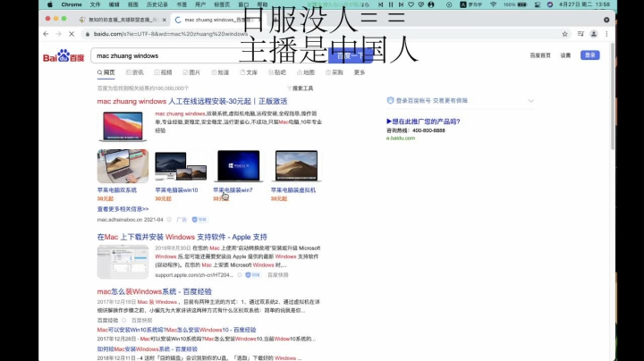The width and height of the screenshot is (644, 361).
Task: Click the site lock icon in address bar
Action: click(87, 34)
